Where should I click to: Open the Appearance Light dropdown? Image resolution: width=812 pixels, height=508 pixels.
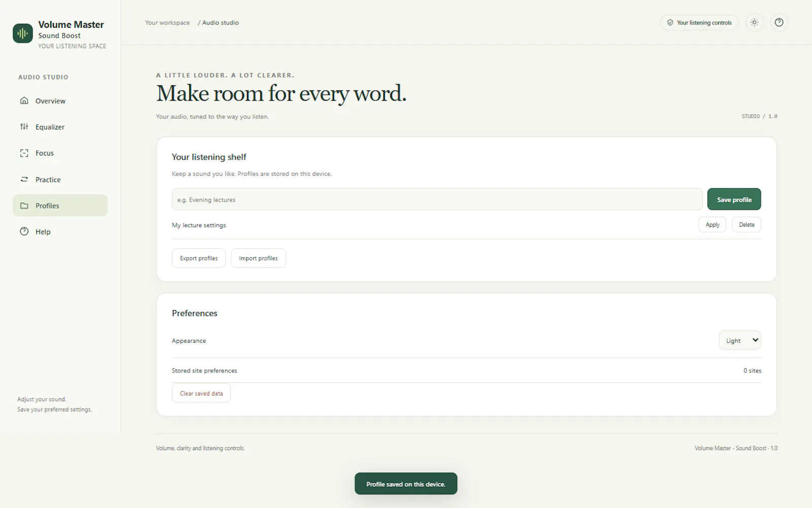click(x=739, y=340)
